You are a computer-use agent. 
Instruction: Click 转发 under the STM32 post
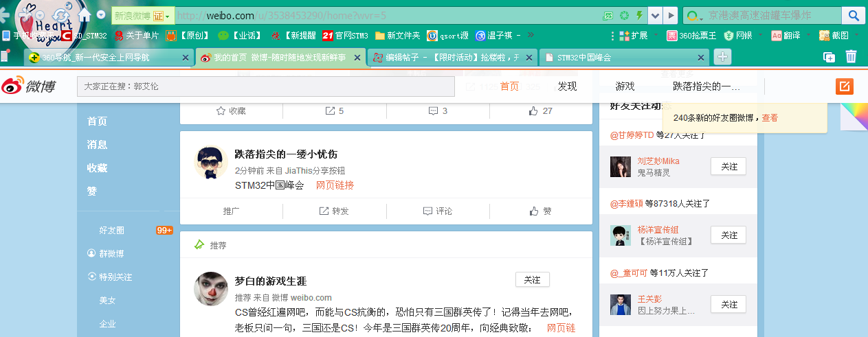pyautogui.click(x=334, y=211)
